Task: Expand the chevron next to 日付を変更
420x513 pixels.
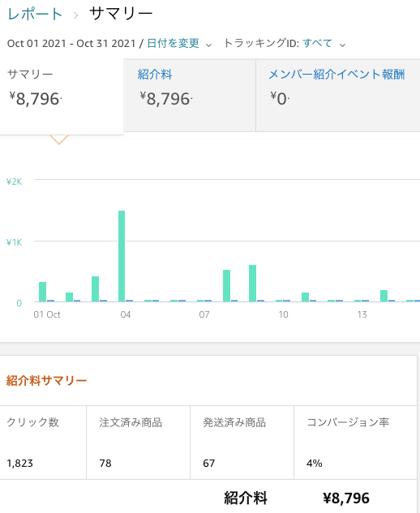Action: pos(208,45)
